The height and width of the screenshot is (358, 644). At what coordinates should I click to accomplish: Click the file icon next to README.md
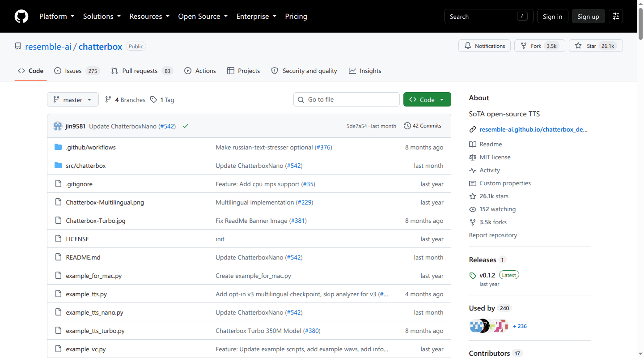click(x=58, y=257)
